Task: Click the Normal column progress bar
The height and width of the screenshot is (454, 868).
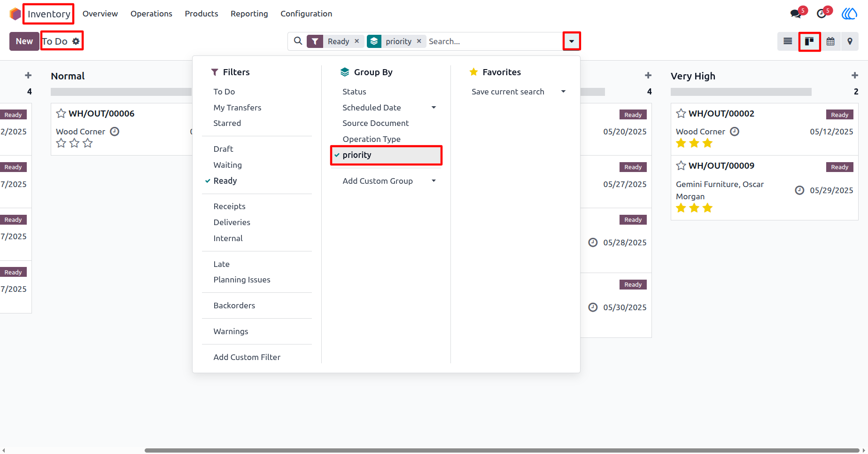Action: 121,92
